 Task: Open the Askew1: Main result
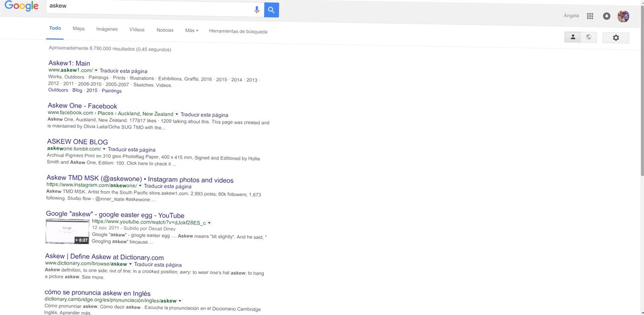point(69,63)
